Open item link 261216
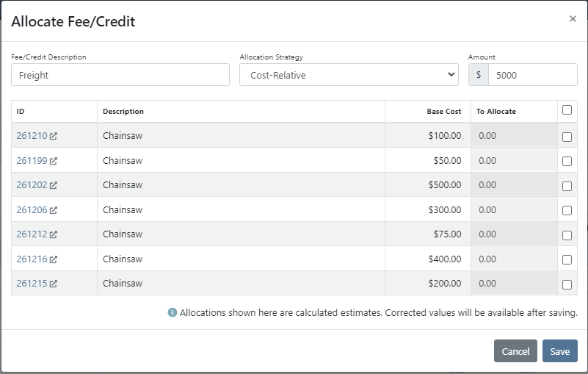 [32, 259]
